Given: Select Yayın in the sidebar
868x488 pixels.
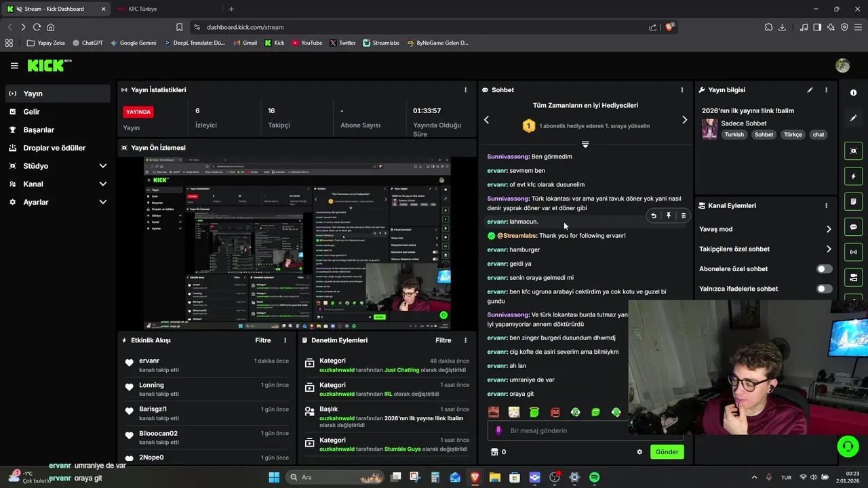Looking at the screenshot, I should click(x=58, y=94).
